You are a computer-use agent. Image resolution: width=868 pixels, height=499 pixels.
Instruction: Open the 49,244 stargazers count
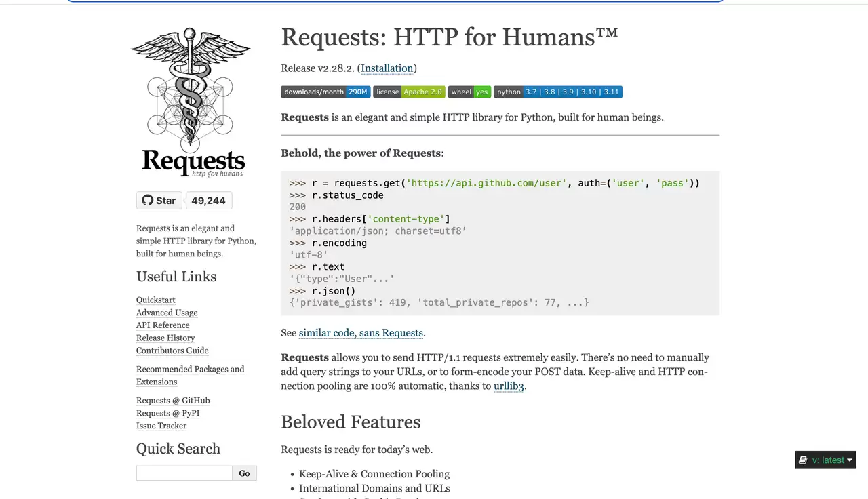208,200
